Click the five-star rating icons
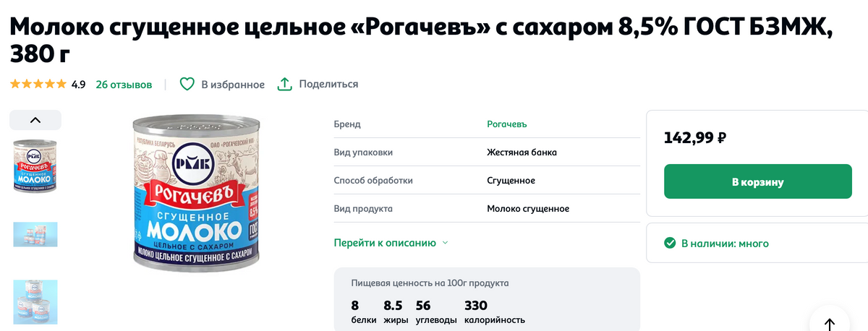 pos(38,85)
